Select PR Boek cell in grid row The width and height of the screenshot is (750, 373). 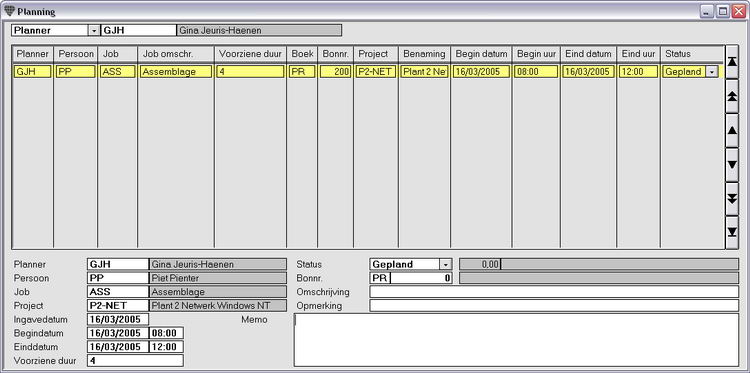[302, 72]
